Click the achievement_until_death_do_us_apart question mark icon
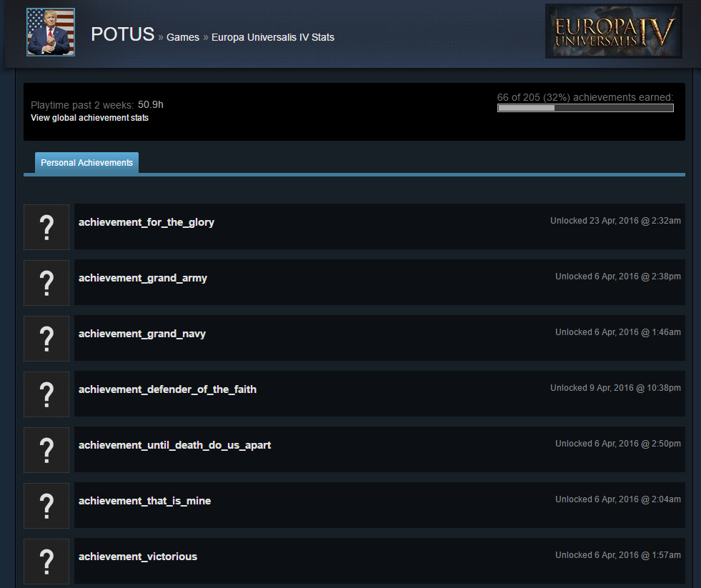This screenshot has height=588, width=701. pyautogui.click(x=46, y=450)
